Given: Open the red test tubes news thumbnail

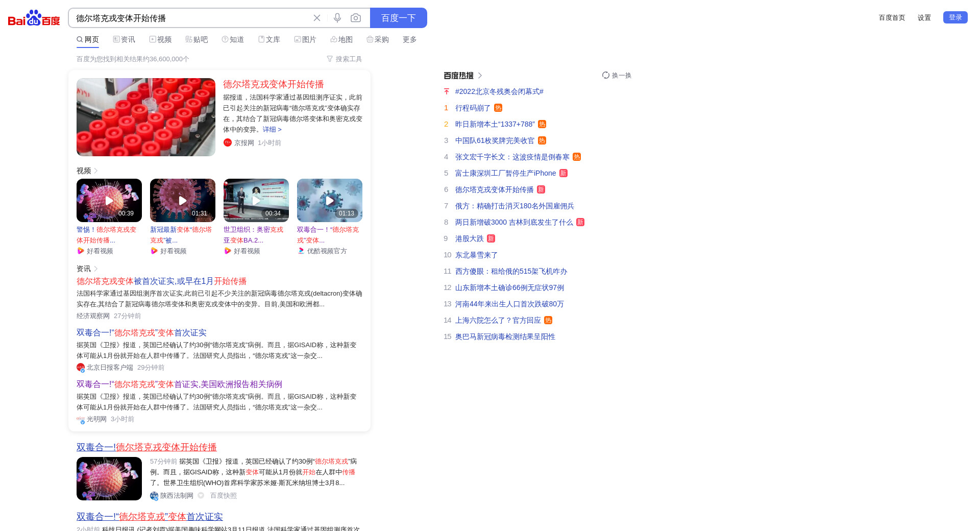Looking at the screenshot, I should [x=146, y=117].
